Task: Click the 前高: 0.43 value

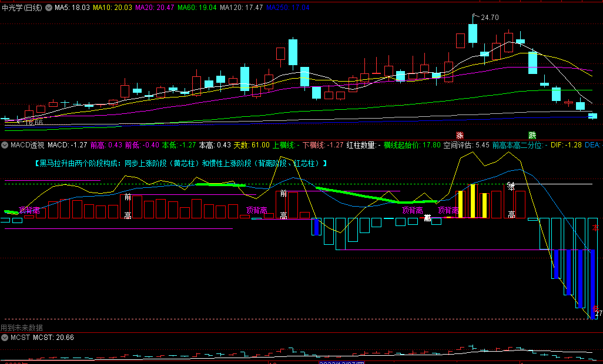Action: tap(106, 145)
